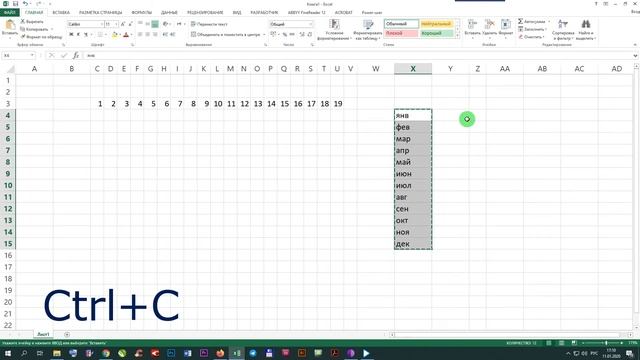This screenshot has height=360, width=640.
Task: Switch to РАЗМЕТКА СТРАНИЦЫ tab
Action: click(100, 12)
